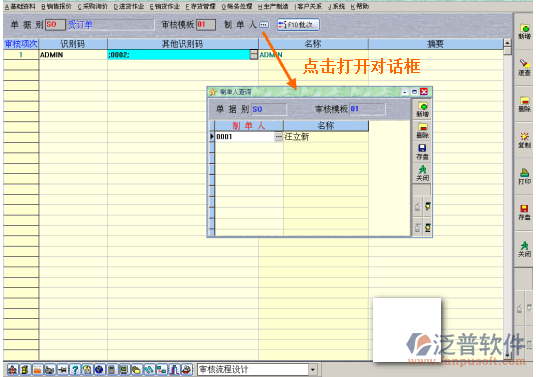Select the highlighted ;0002; cell in 其他识别码
This screenshot has width=536, height=377.
179,55
